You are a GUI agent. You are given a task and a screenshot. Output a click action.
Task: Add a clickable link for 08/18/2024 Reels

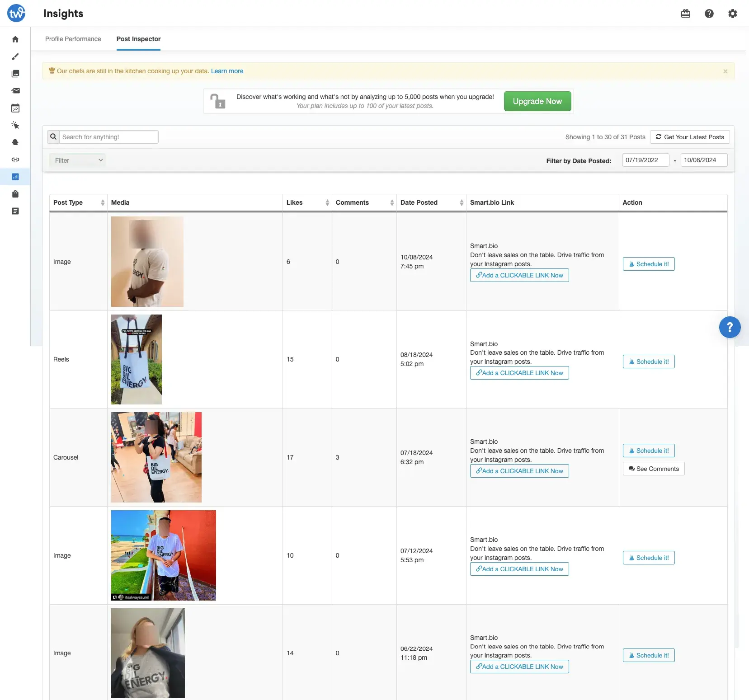[519, 373]
